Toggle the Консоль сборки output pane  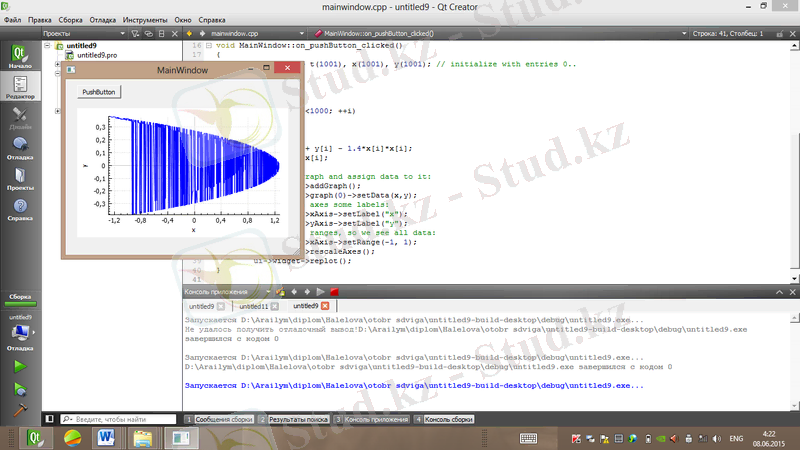[x=446, y=419]
